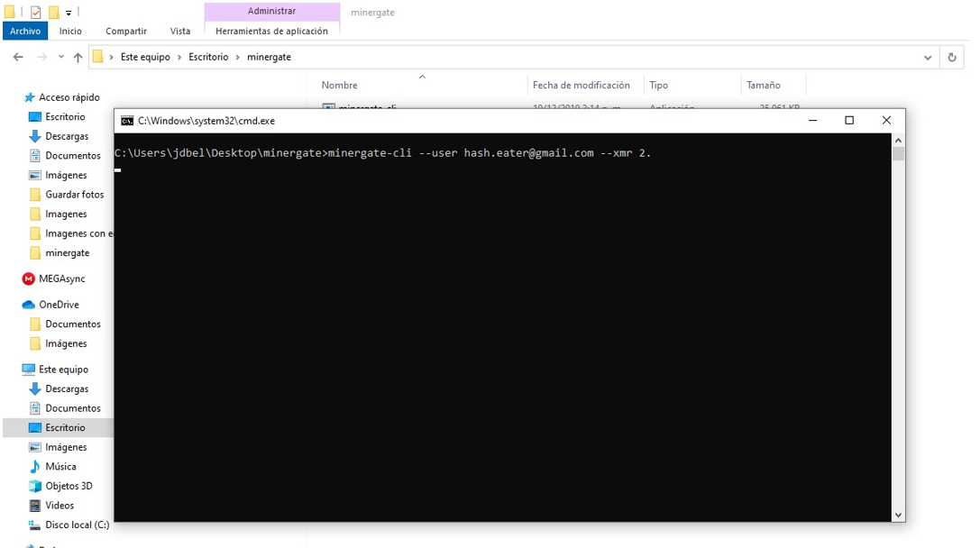Click Escritorio in the address breadcrumb
The width and height of the screenshot is (980, 548).
click(x=207, y=57)
